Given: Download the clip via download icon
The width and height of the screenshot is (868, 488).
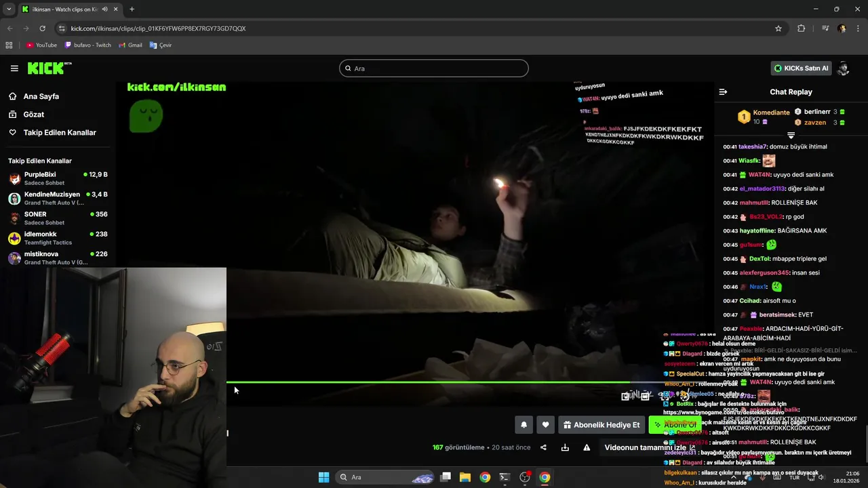Looking at the screenshot, I should [x=565, y=447].
